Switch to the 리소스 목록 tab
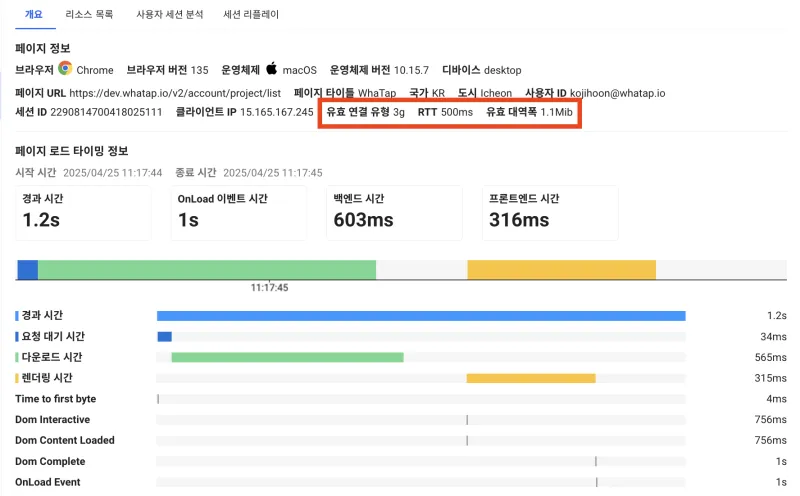The width and height of the screenshot is (800, 496). point(89,14)
